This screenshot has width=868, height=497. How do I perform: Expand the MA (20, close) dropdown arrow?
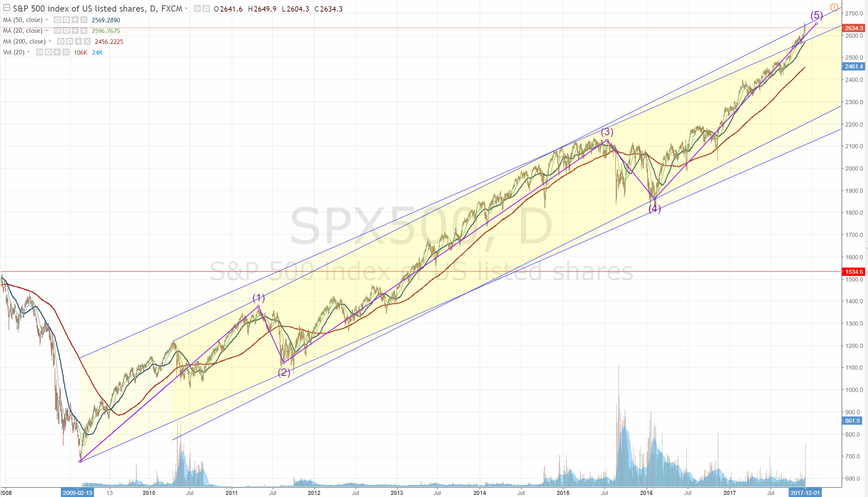(47, 31)
